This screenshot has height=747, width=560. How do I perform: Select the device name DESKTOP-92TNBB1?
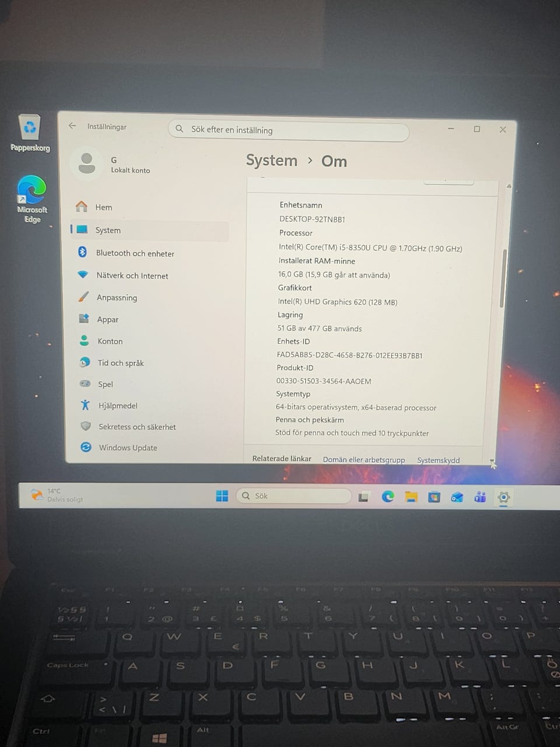pyautogui.click(x=312, y=219)
